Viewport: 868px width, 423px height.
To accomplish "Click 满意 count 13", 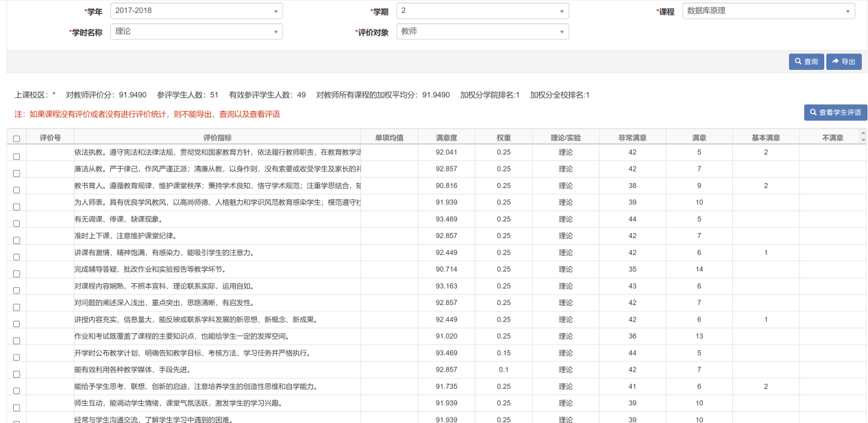I will [x=699, y=336].
